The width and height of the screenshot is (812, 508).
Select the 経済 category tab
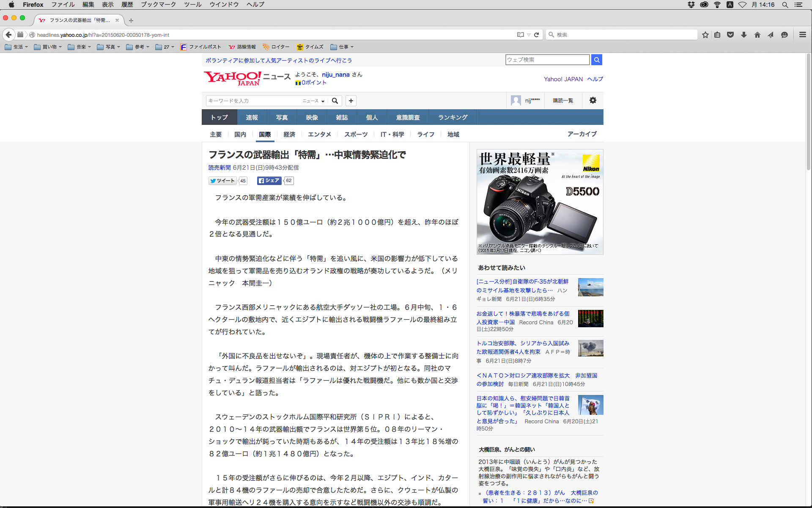click(289, 134)
